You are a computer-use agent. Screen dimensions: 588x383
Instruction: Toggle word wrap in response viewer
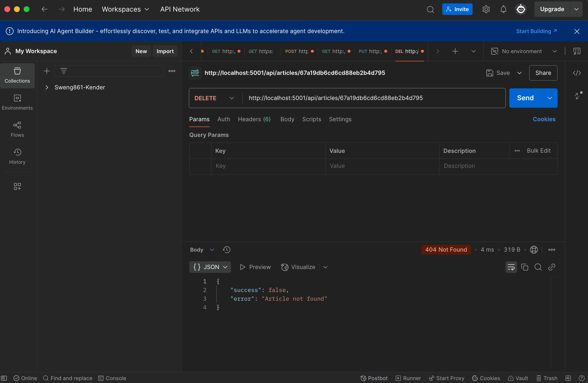click(x=511, y=267)
